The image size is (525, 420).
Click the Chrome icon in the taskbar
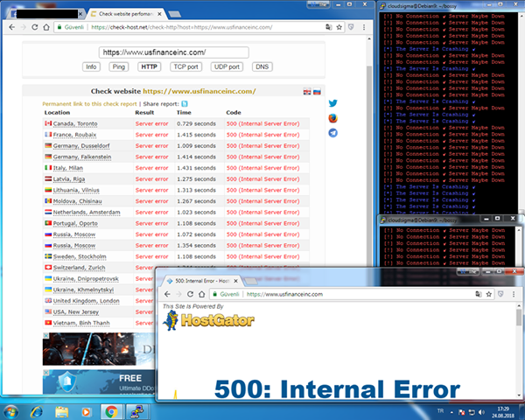point(111,411)
